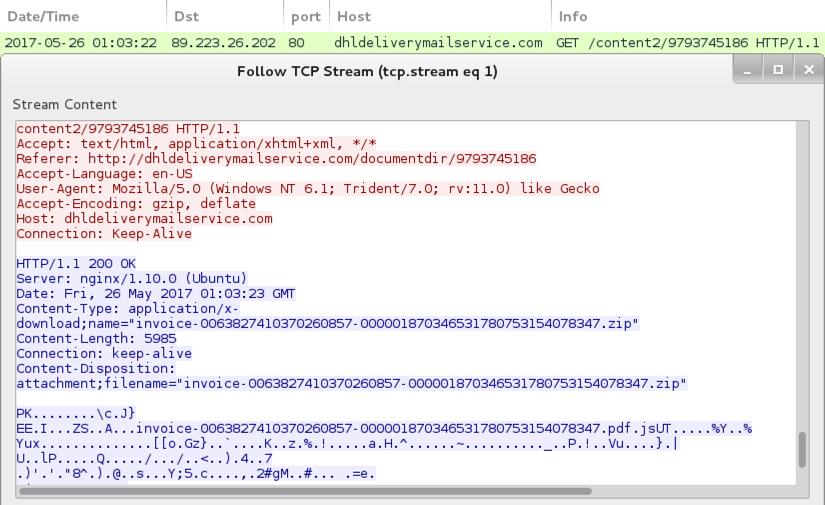Click the Accept-Encoding: gzip, deflate line
This screenshot has width=825, height=505.
(136, 204)
